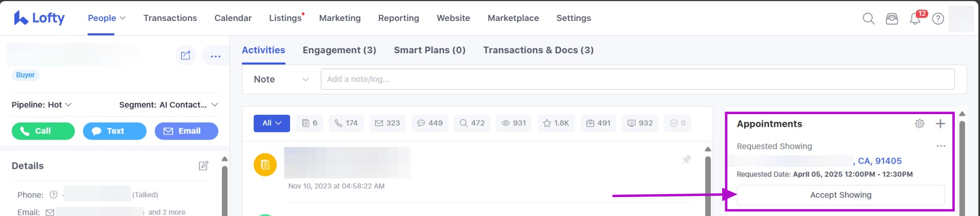980x216 pixels.
Task: Open the inbox tray icon
Action: [892, 19]
